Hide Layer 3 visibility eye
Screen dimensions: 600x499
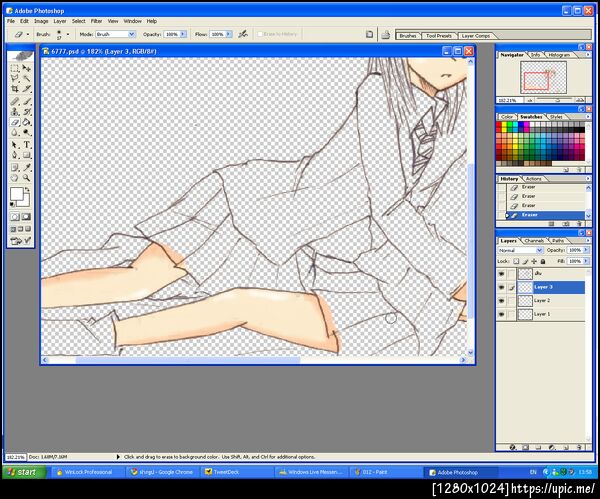point(502,287)
